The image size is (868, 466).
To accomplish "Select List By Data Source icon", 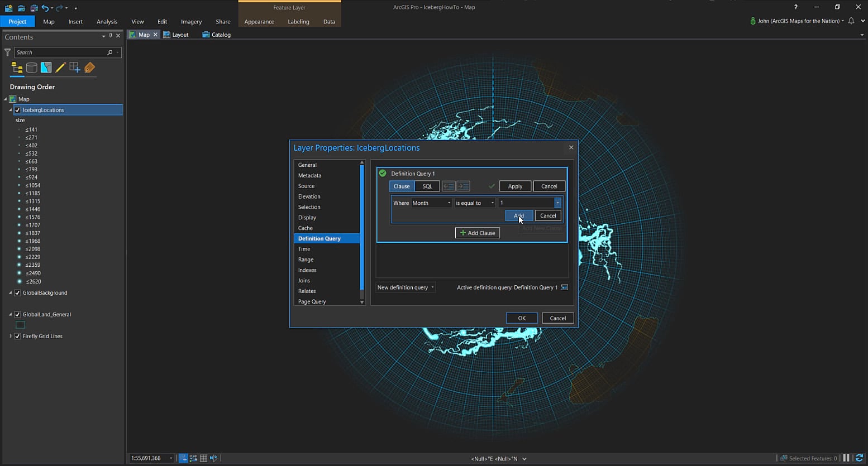I will pyautogui.click(x=32, y=68).
